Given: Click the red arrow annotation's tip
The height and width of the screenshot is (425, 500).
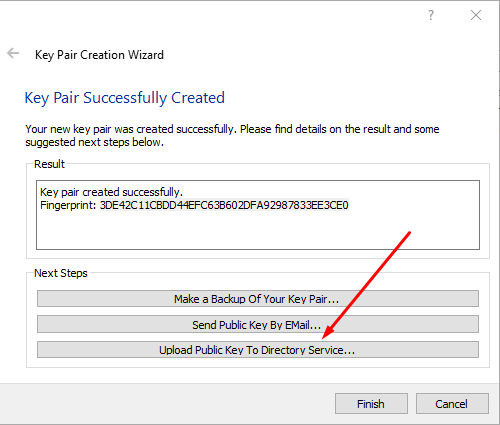Looking at the screenshot, I should pos(323,338).
